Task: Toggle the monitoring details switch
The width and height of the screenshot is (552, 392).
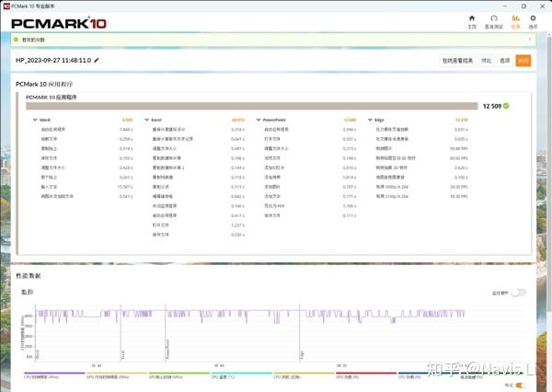Action: pyautogui.click(x=518, y=293)
